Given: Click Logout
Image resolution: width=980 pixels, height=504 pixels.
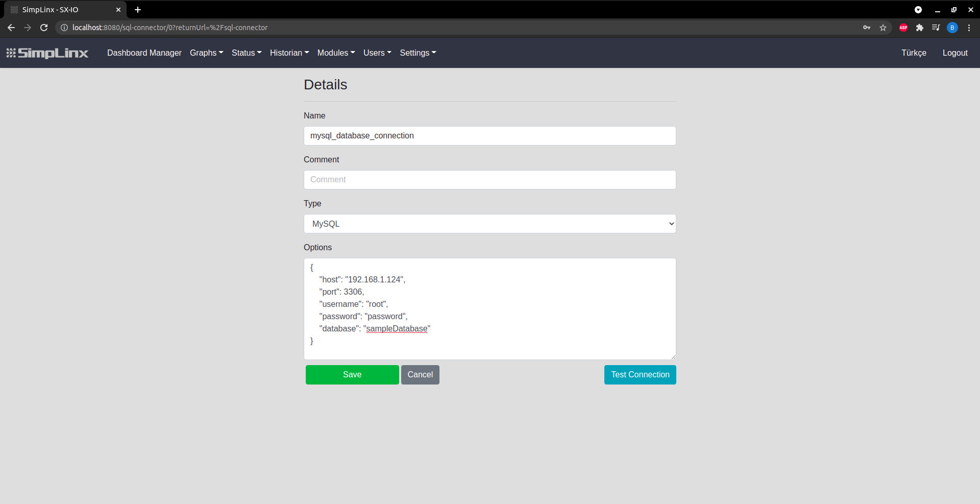Looking at the screenshot, I should [955, 53].
